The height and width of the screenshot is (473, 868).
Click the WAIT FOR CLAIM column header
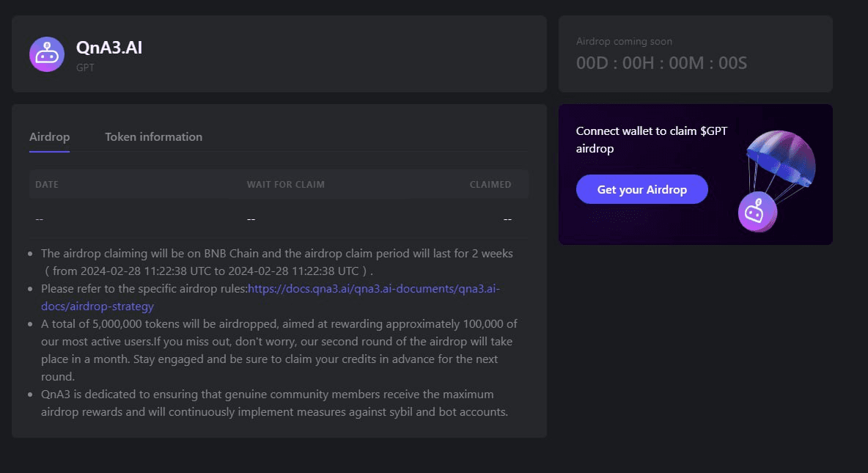[x=285, y=185]
